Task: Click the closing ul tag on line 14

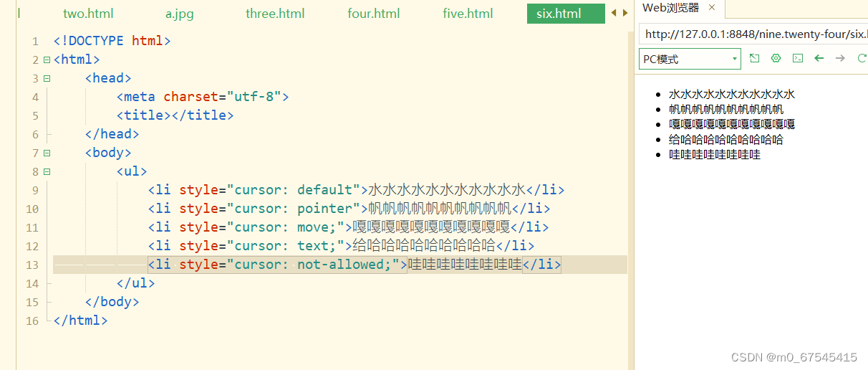Action: click(136, 283)
